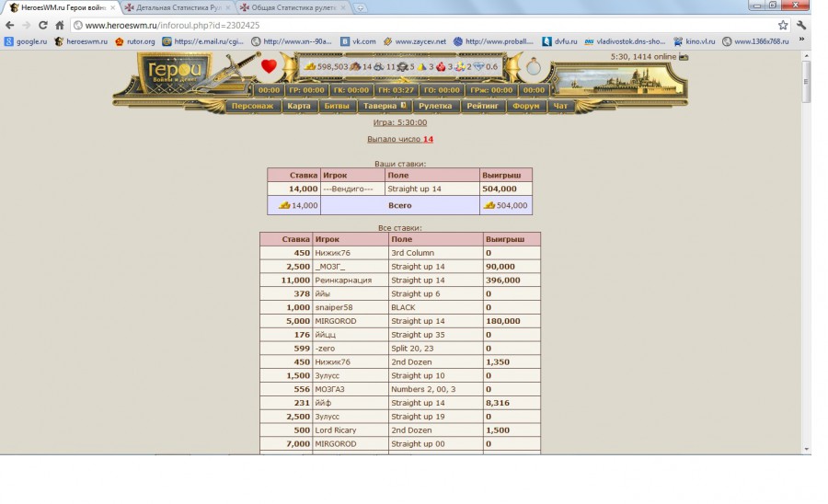The width and height of the screenshot is (828, 504).
Task: Click the mana flask icon
Action: coord(534,67)
